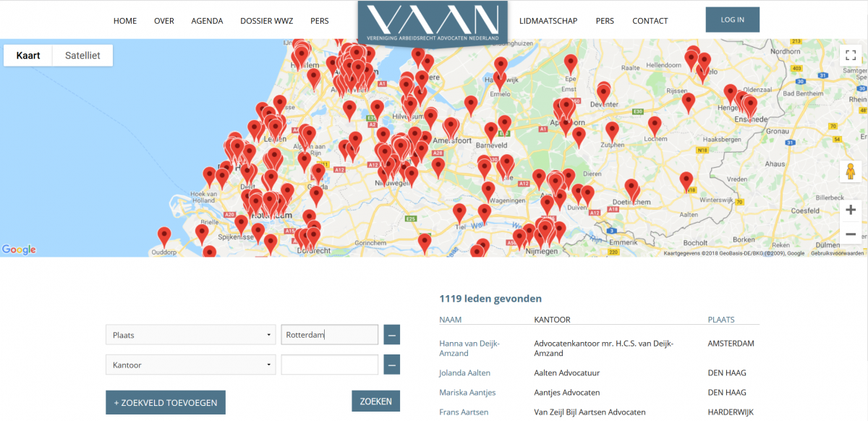Remove the Kantoor filter with the minus icon
The image size is (868, 421).
(x=391, y=364)
